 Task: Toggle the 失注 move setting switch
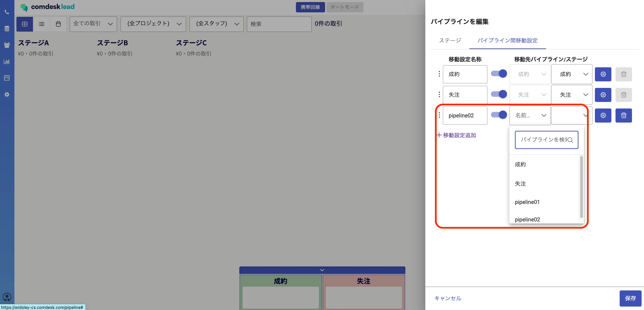tap(499, 94)
